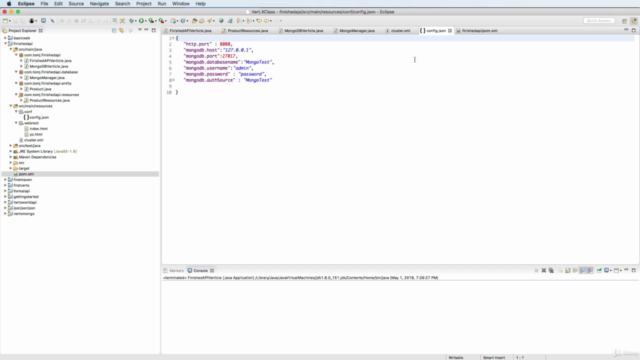Expand the Maven Dependencies node
Image resolution: width=640 pixels, height=360 pixels.
[x=11, y=157]
